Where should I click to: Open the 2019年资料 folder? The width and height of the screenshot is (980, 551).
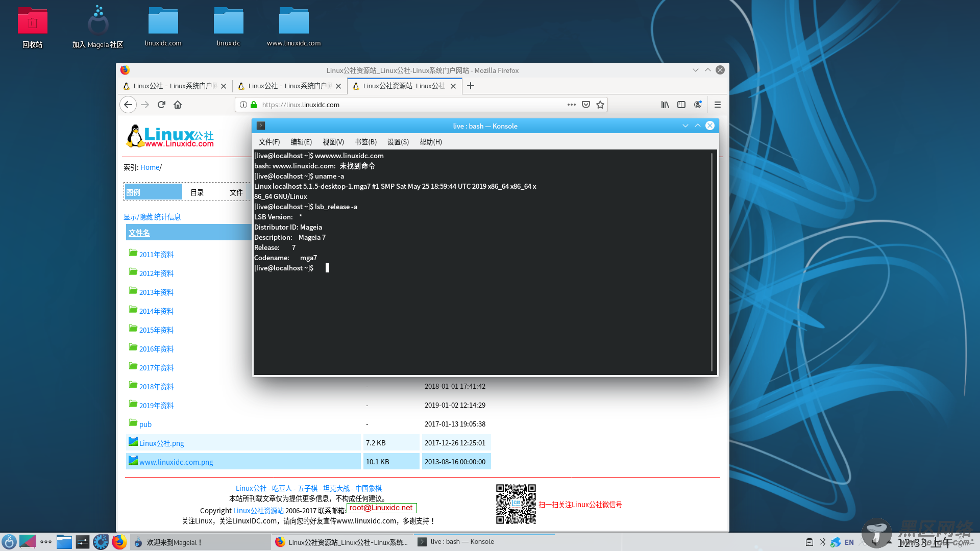(x=156, y=406)
